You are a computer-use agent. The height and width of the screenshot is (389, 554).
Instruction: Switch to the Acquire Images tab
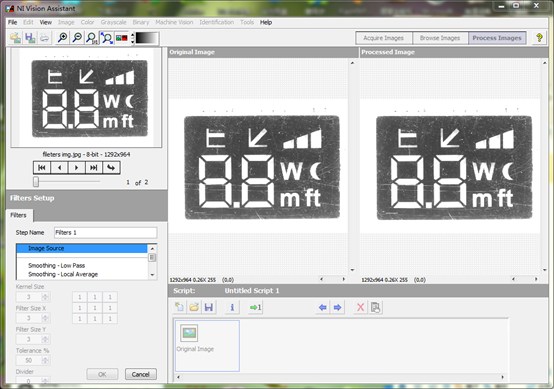coord(384,38)
